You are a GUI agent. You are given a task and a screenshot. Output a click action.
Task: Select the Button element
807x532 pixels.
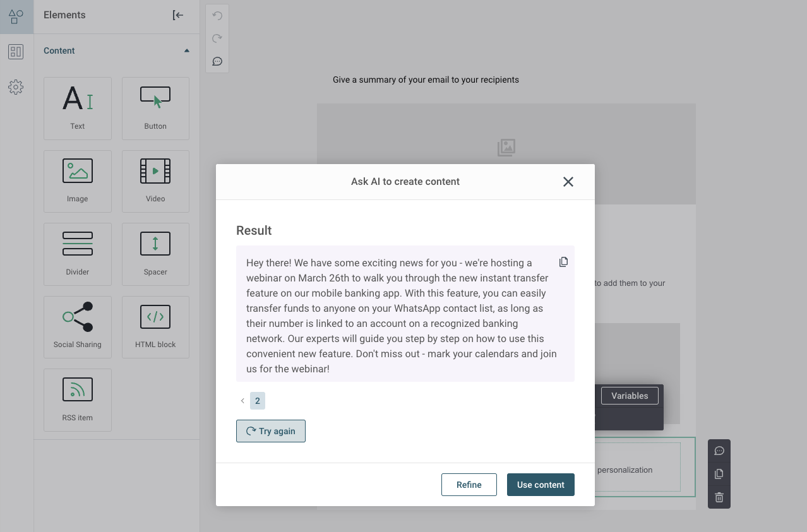pos(155,109)
